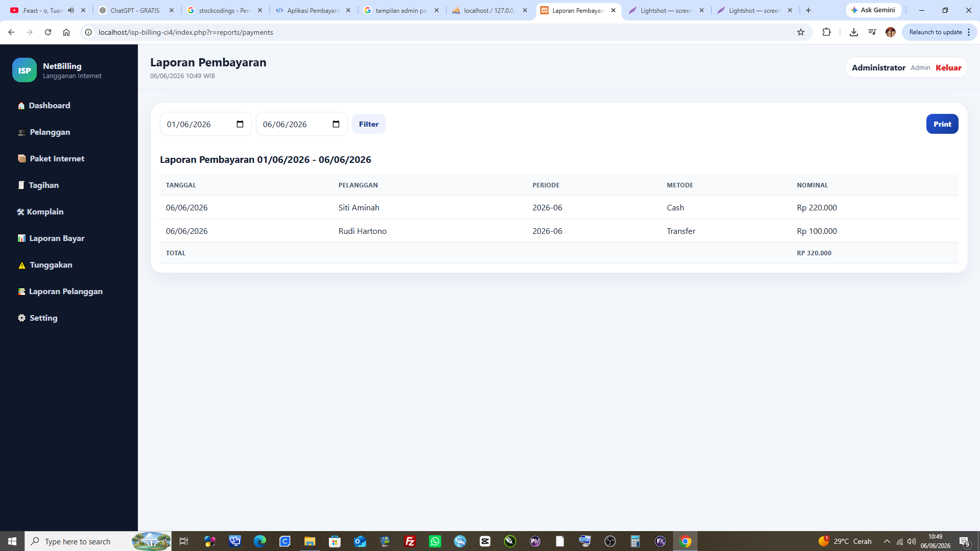The width and height of the screenshot is (980, 551).
Task: Open Microsoft Store from taskbar
Action: [335, 541]
